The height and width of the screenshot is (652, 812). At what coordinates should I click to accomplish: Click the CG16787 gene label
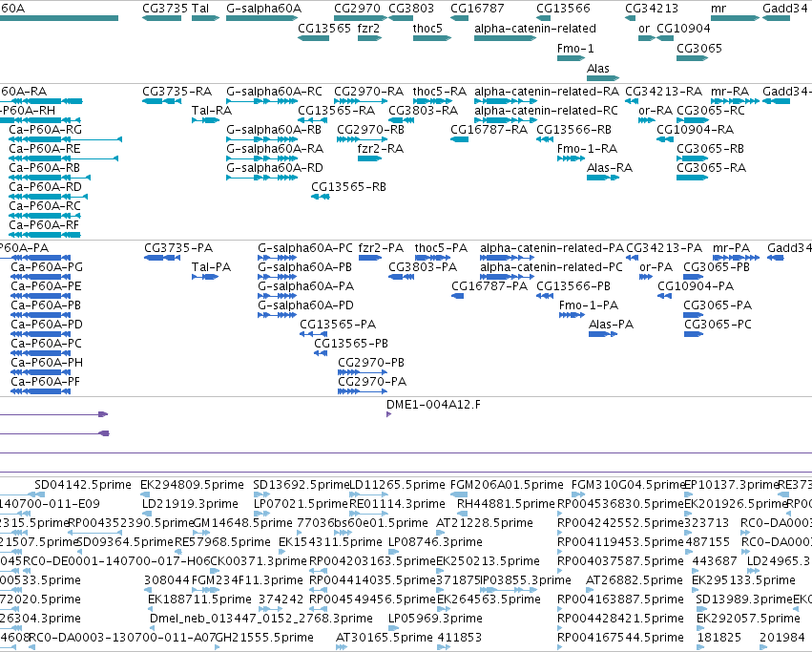[477, 9]
